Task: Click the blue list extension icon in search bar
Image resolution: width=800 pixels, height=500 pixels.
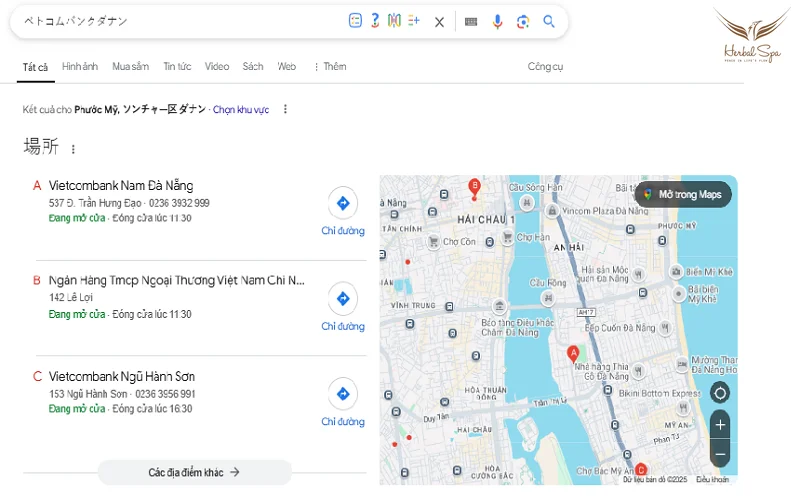Action: (x=355, y=20)
